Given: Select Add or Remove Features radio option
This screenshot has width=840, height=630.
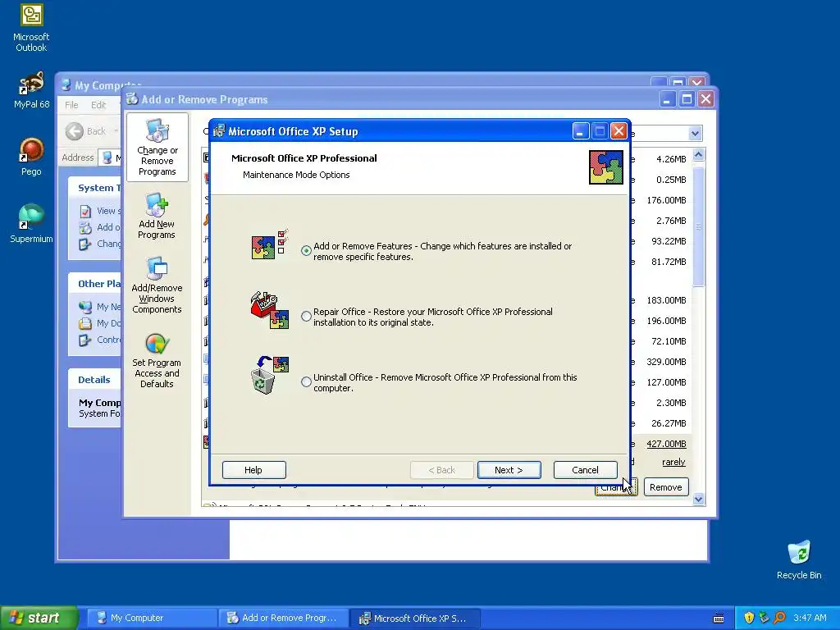Looking at the screenshot, I should pos(306,251).
